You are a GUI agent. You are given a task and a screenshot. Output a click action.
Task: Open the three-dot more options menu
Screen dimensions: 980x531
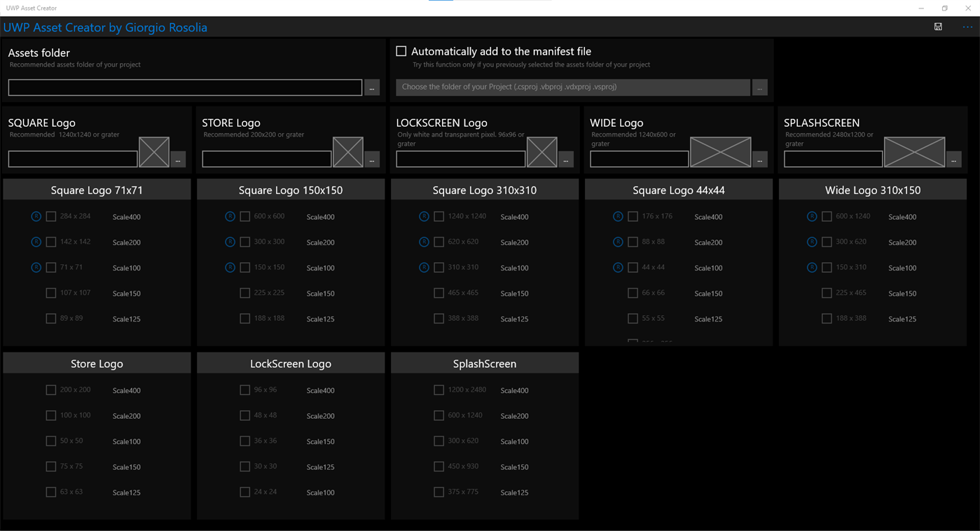coord(967,27)
